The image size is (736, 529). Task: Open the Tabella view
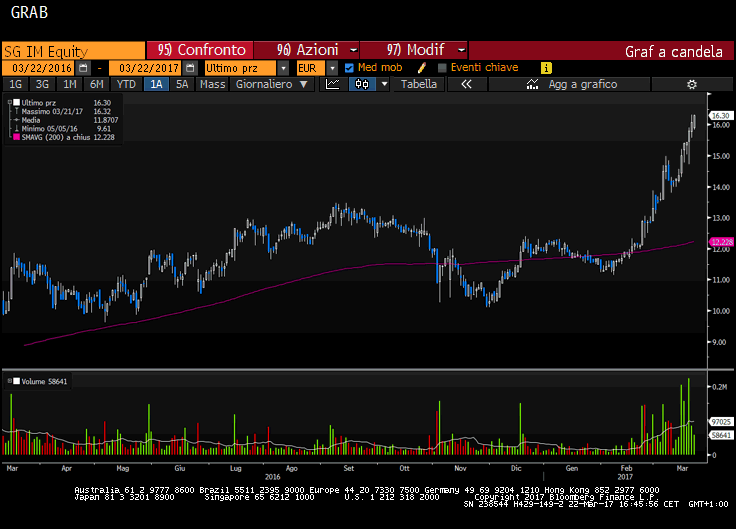419,85
